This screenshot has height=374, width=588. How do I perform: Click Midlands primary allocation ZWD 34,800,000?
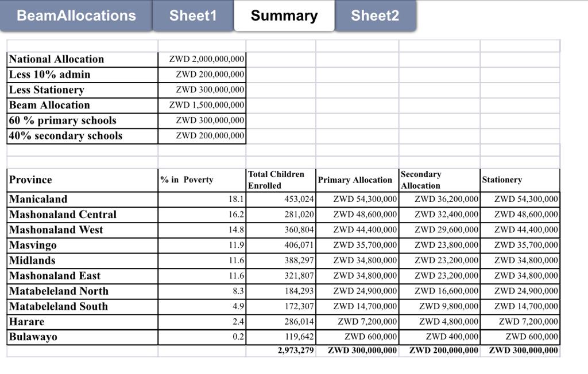(x=357, y=261)
